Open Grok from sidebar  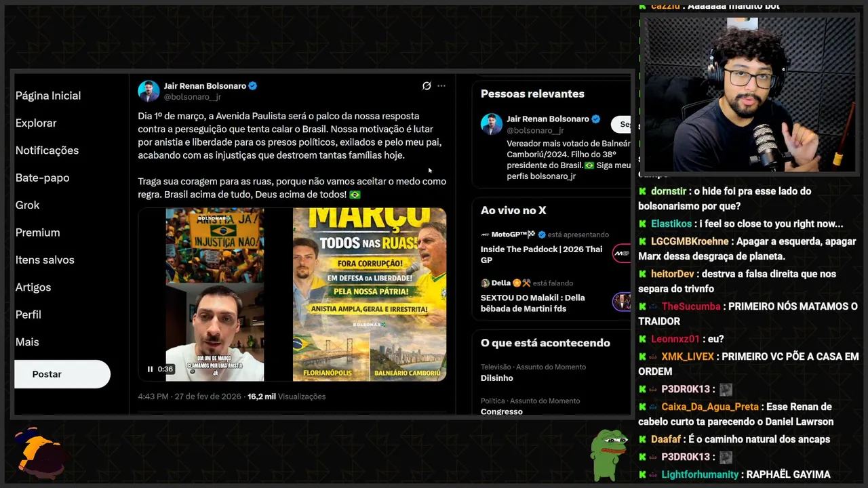[x=27, y=205]
